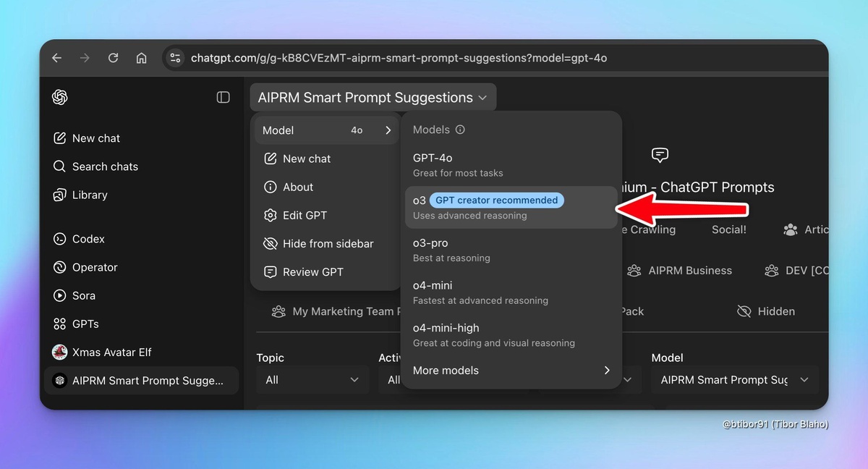Open the Topic All dropdown

(x=312, y=380)
